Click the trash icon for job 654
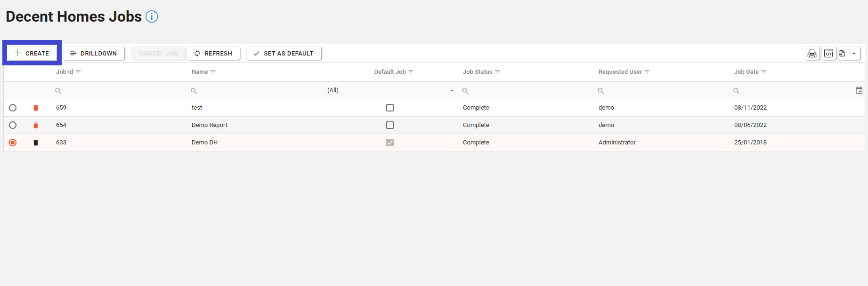Screen dimensions: 868x286 click(36, 125)
